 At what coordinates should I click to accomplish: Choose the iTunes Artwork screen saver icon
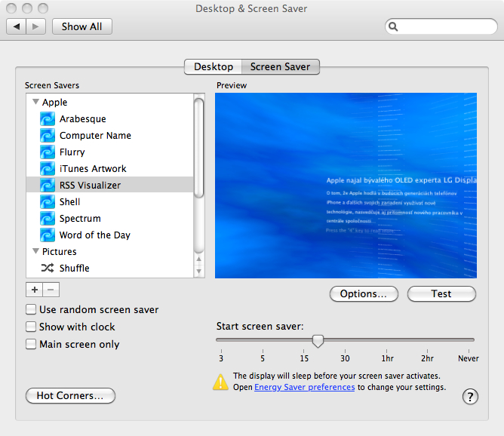click(x=48, y=168)
